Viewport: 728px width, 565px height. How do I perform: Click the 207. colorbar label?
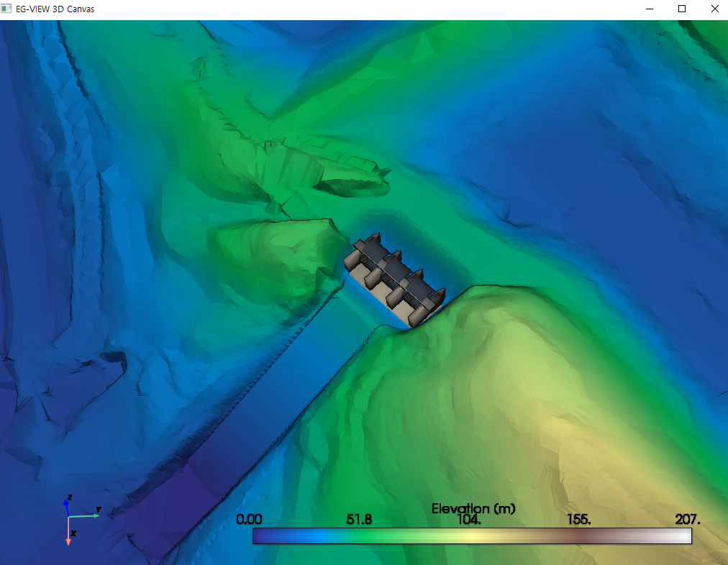tap(688, 519)
